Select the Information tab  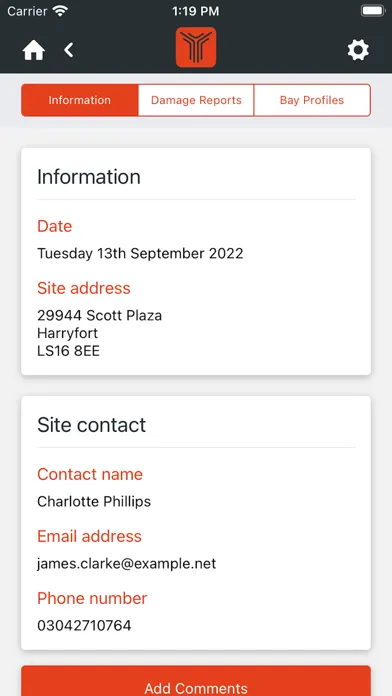(79, 100)
